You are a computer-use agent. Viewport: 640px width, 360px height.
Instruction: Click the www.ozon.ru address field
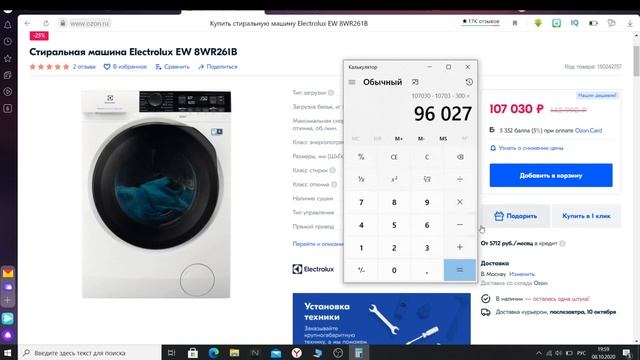(x=89, y=24)
